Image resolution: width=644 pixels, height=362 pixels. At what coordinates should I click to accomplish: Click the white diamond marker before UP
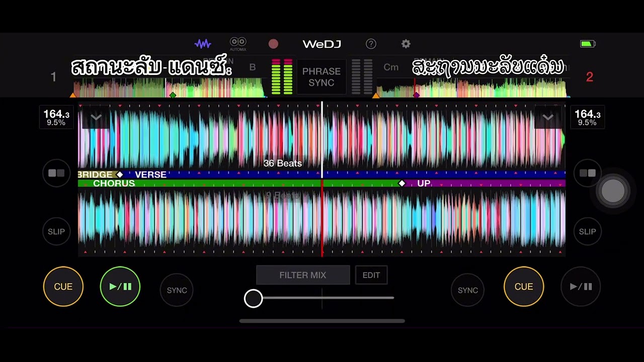(x=401, y=184)
